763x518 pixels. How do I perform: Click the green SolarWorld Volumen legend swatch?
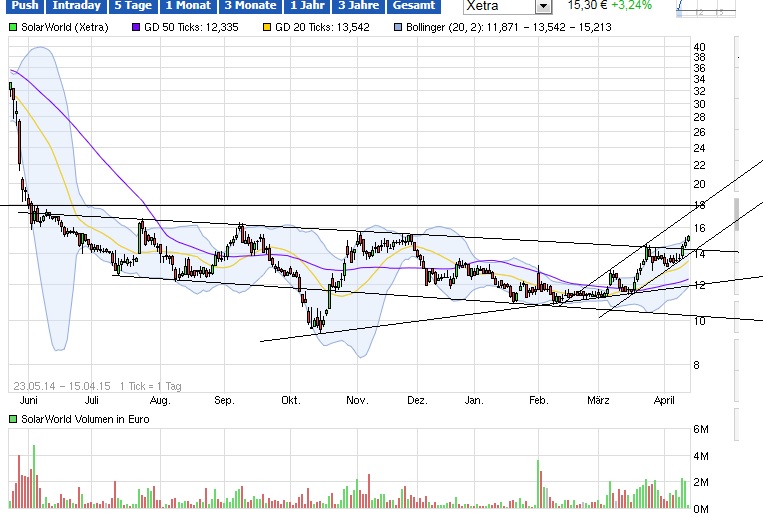[13, 419]
